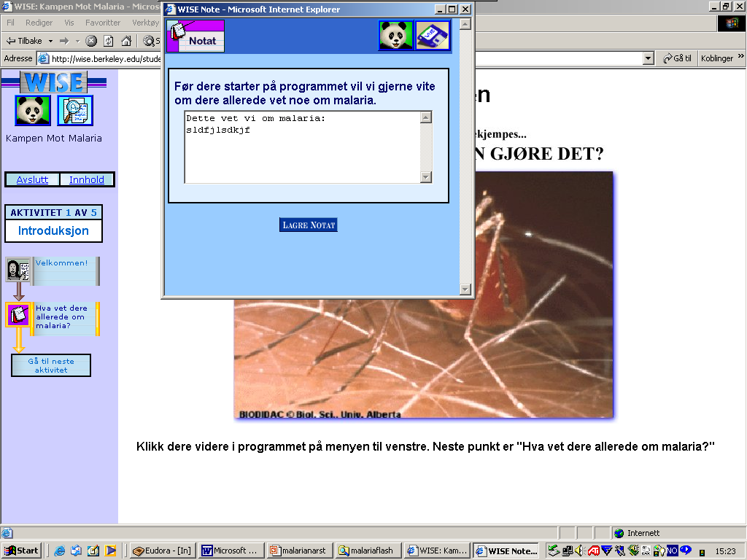Click the browser Home toolbar icon

pyautogui.click(x=126, y=41)
